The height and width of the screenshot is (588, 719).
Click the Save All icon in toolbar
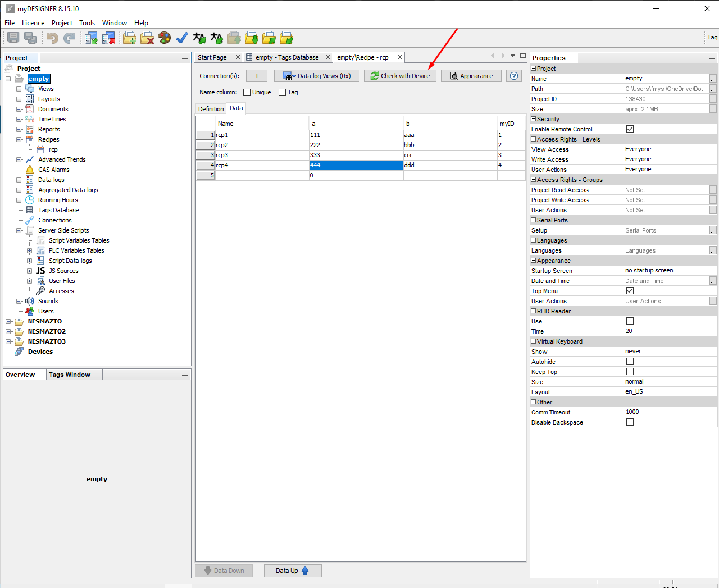[x=30, y=38]
